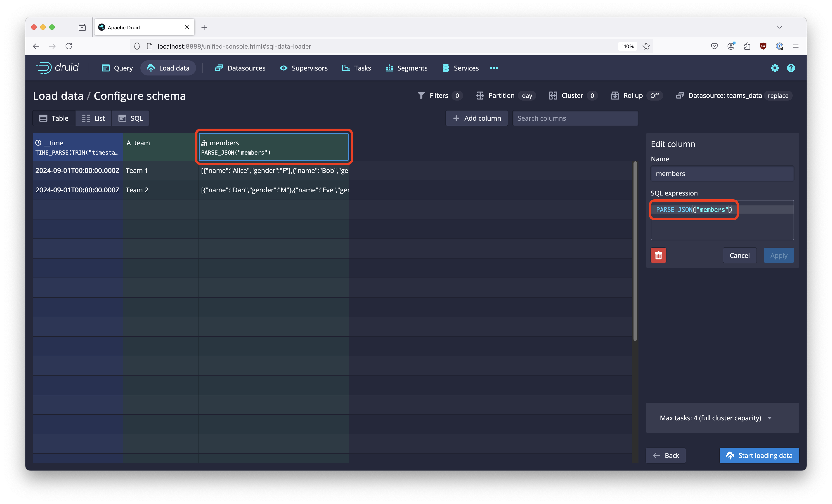Open the Druid settings gear icon
832x504 pixels.
click(x=775, y=68)
